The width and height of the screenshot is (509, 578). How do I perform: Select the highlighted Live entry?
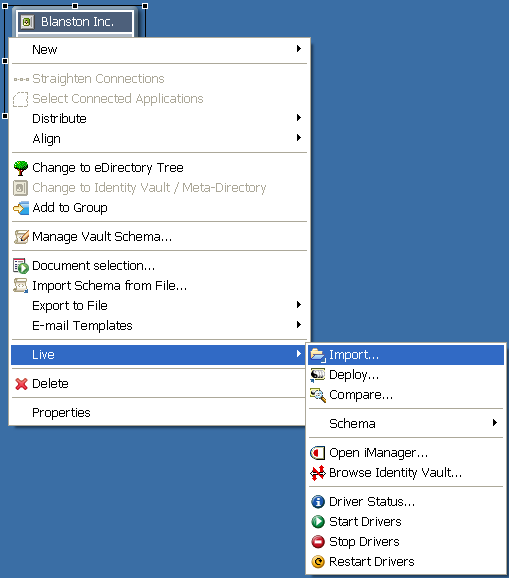(159, 355)
